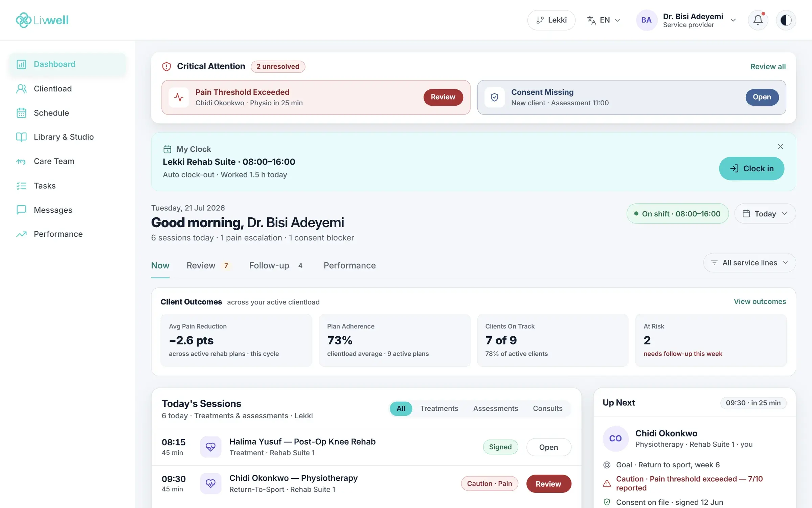Open the Today date dropdown
Viewport: 812px width, 508px height.
pyautogui.click(x=765, y=214)
